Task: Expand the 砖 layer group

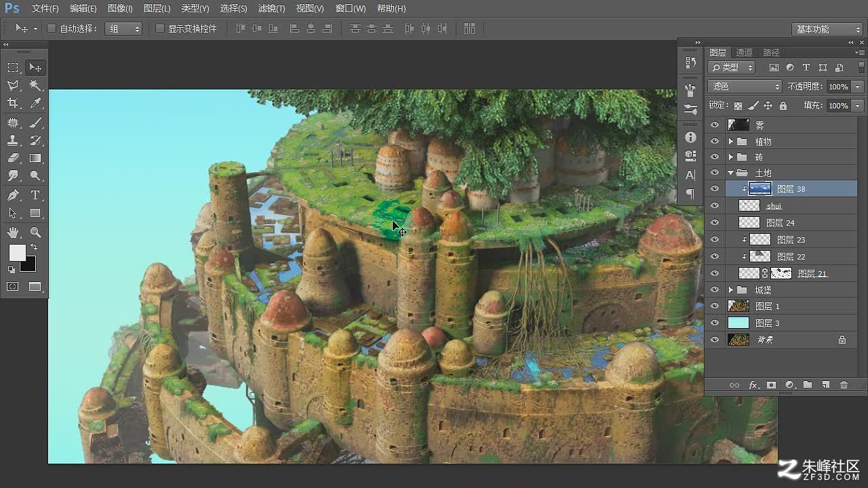Action: [x=730, y=157]
